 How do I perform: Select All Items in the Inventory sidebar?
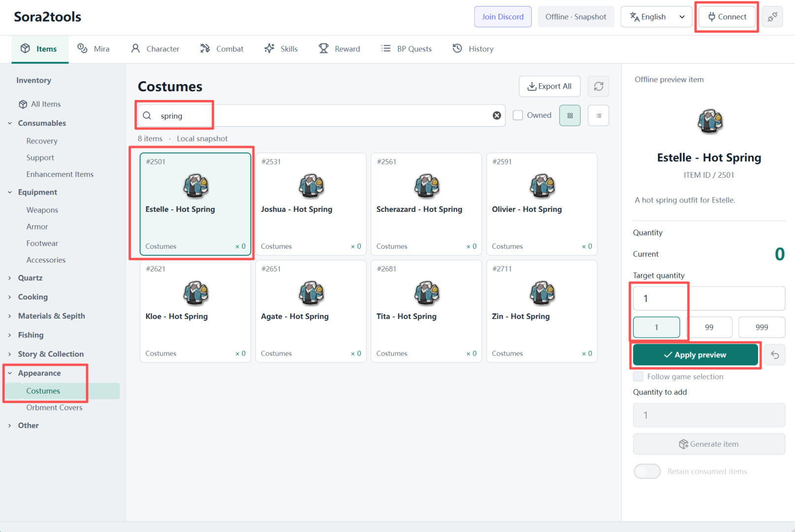(x=46, y=104)
